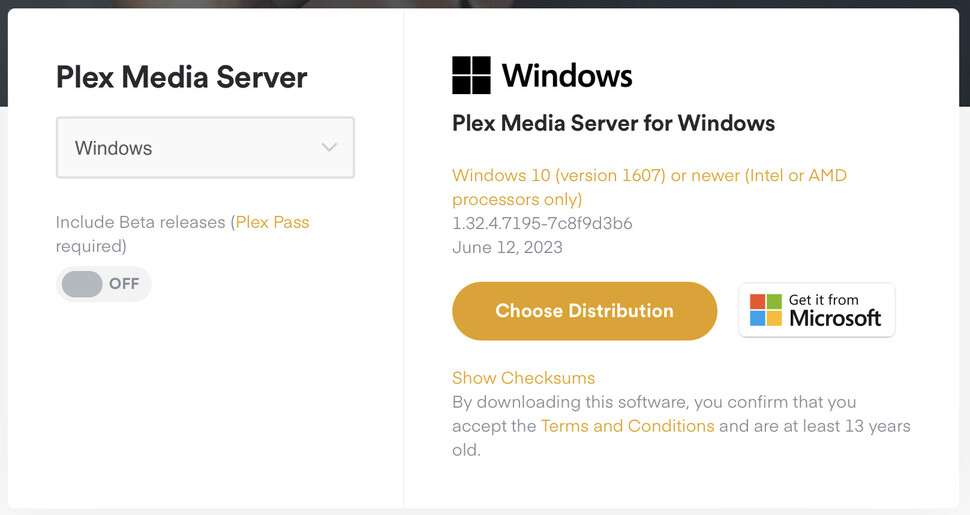Click the Plex Media Server heading
The height and width of the screenshot is (515, 970).
click(x=181, y=77)
